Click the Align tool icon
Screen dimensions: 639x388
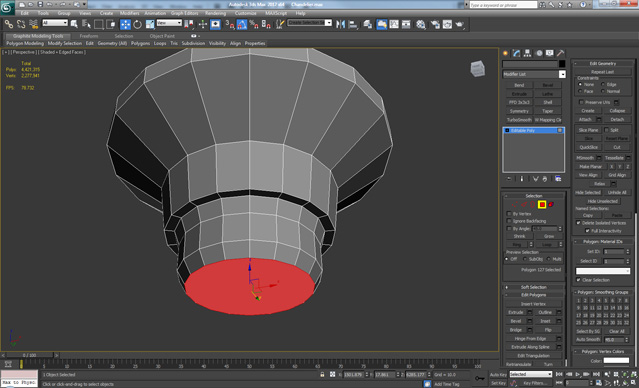pyautogui.click(x=353, y=24)
